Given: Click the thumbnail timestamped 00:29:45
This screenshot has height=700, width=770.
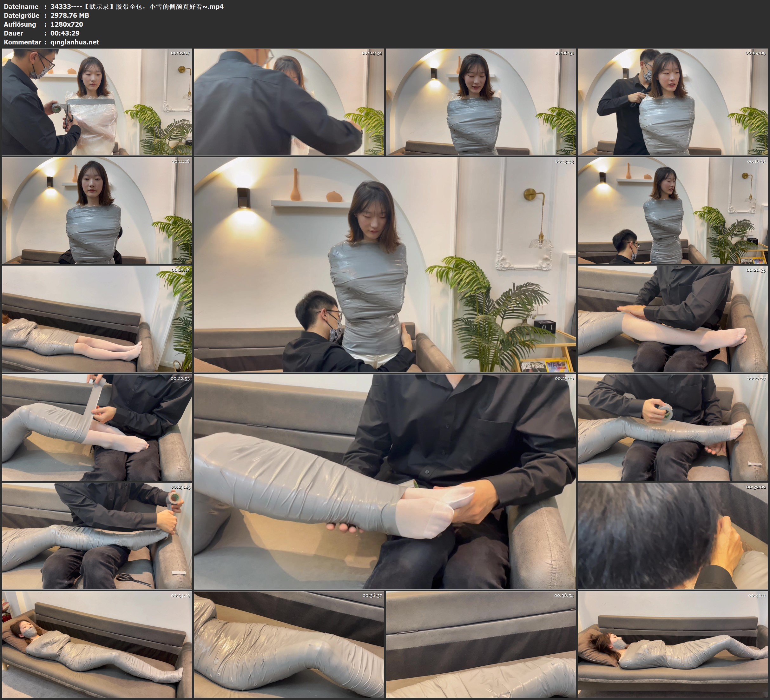Looking at the screenshot, I should tap(97, 536).
